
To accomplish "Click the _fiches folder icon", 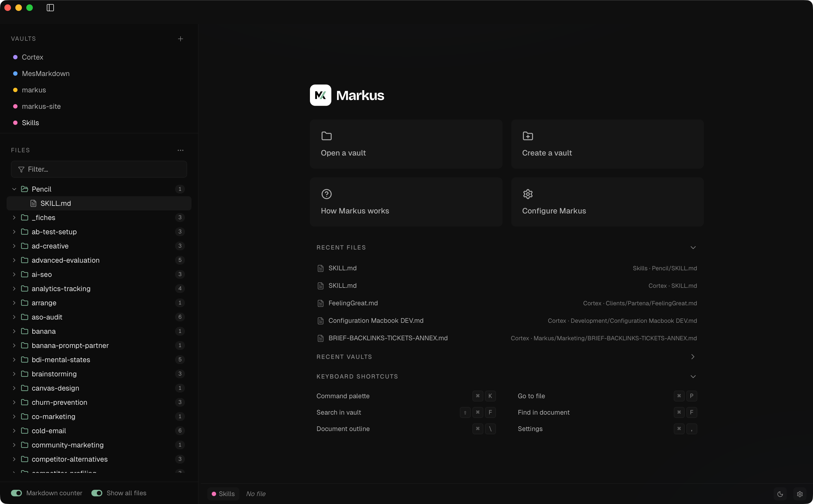I will click(x=24, y=217).
